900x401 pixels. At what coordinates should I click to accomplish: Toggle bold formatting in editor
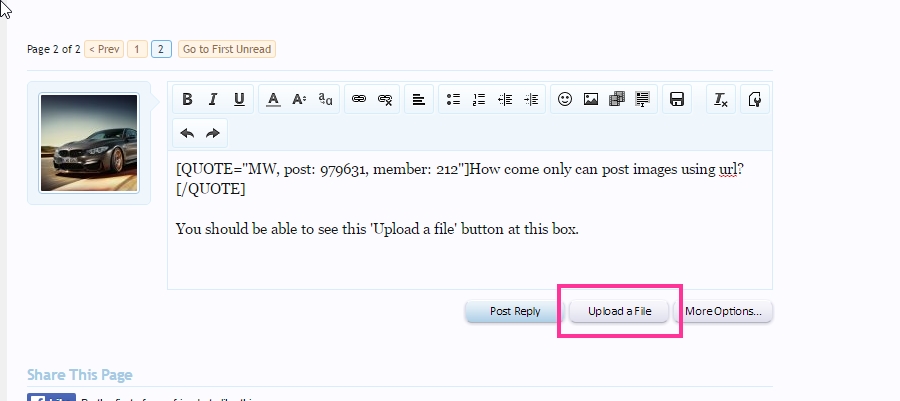click(187, 99)
